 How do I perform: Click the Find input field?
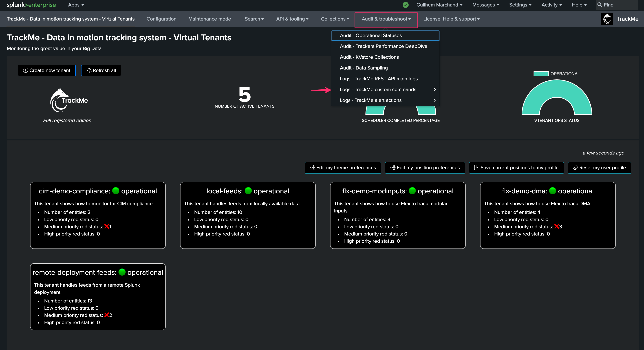coord(617,5)
